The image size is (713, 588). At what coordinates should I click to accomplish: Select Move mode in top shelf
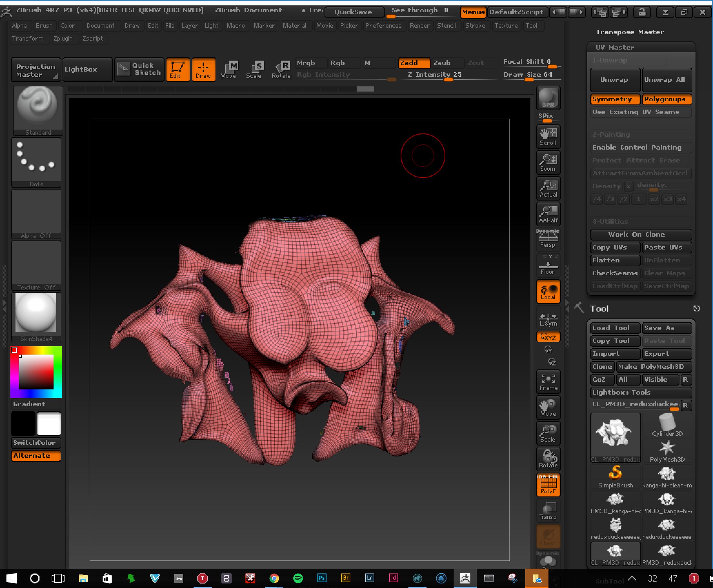coord(228,69)
